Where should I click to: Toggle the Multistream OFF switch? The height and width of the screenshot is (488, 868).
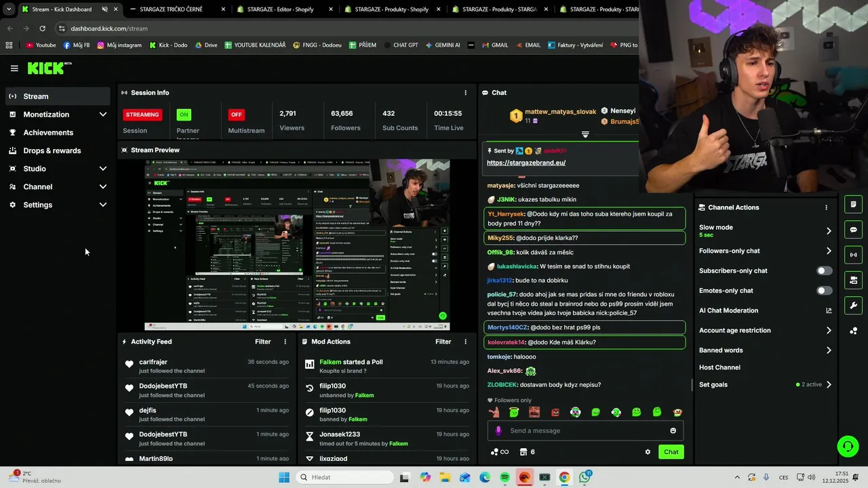tap(236, 115)
